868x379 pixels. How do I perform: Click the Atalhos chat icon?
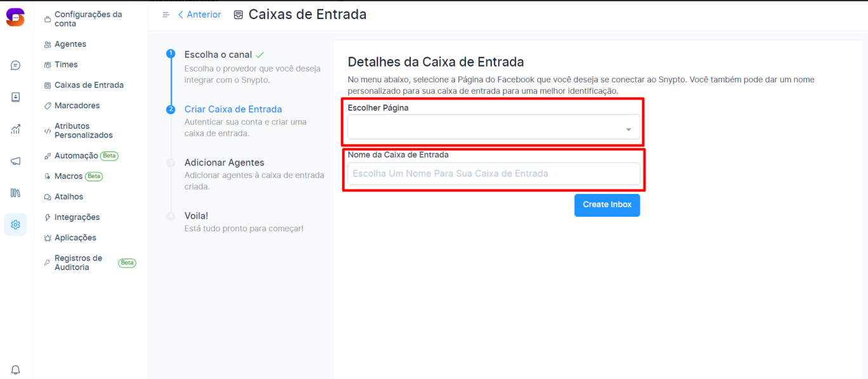(x=48, y=197)
